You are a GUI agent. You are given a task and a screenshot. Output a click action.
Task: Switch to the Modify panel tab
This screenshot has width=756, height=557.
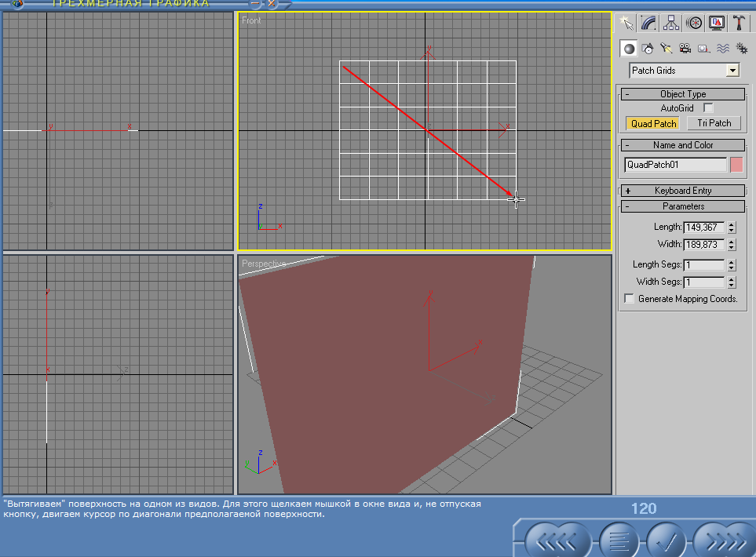click(648, 23)
